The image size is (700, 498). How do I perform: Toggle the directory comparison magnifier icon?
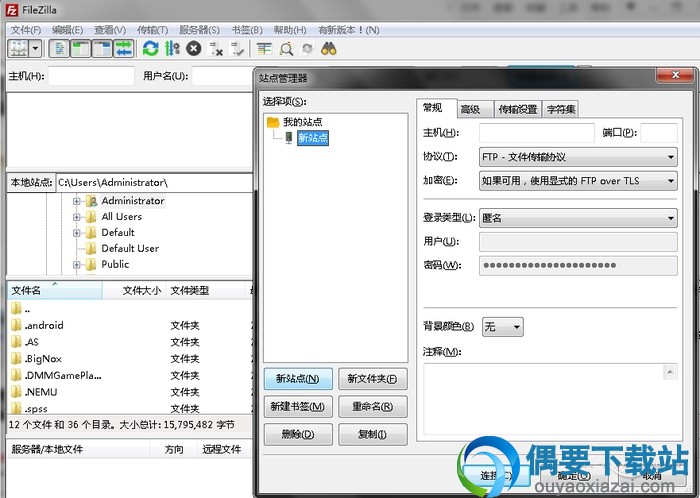[286, 48]
